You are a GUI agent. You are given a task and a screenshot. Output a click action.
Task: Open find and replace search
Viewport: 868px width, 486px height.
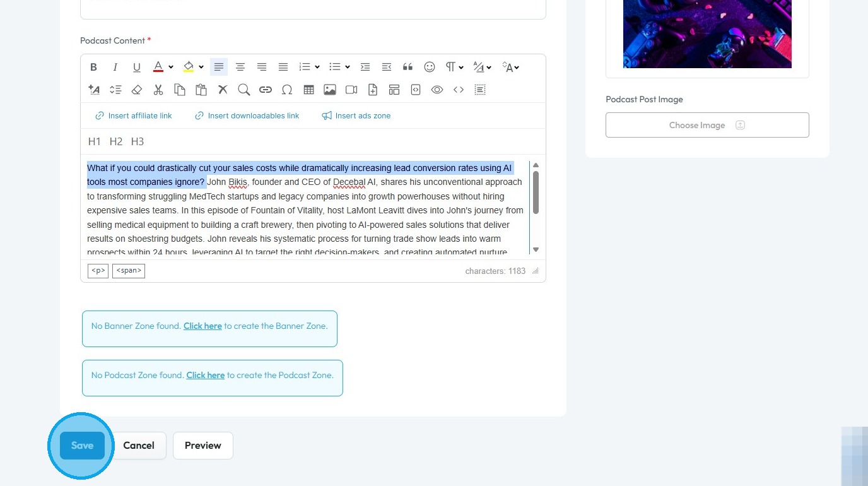pos(244,90)
